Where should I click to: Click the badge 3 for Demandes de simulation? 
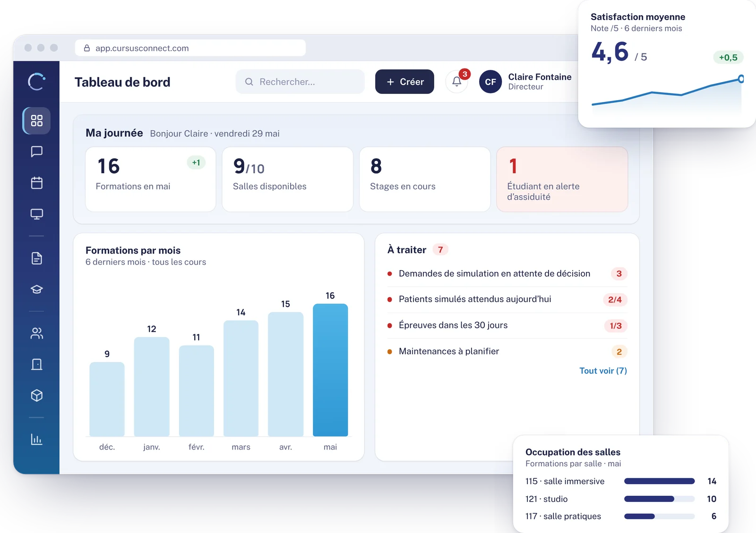[x=619, y=274]
